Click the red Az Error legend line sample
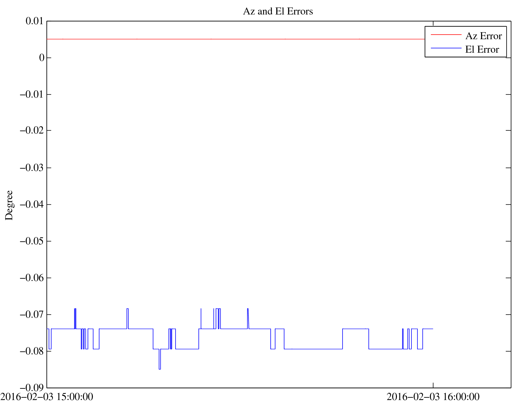The height and width of the screenshot is (420, 518). tap(446, 34)
